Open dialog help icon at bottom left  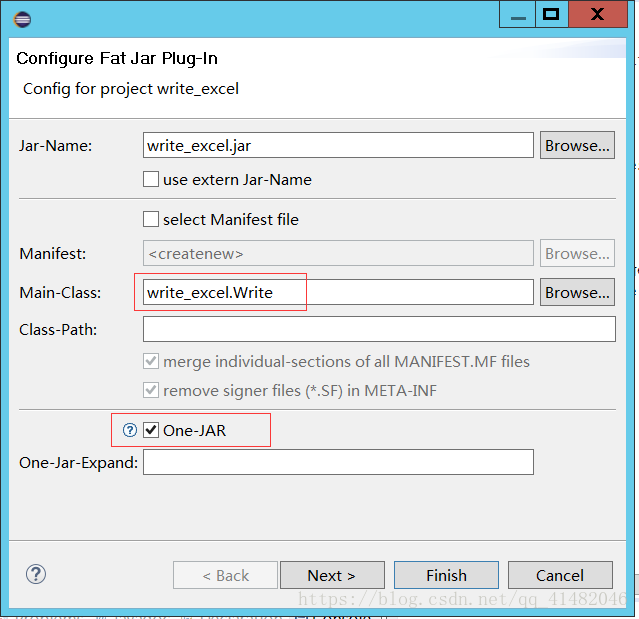point(36,575)
